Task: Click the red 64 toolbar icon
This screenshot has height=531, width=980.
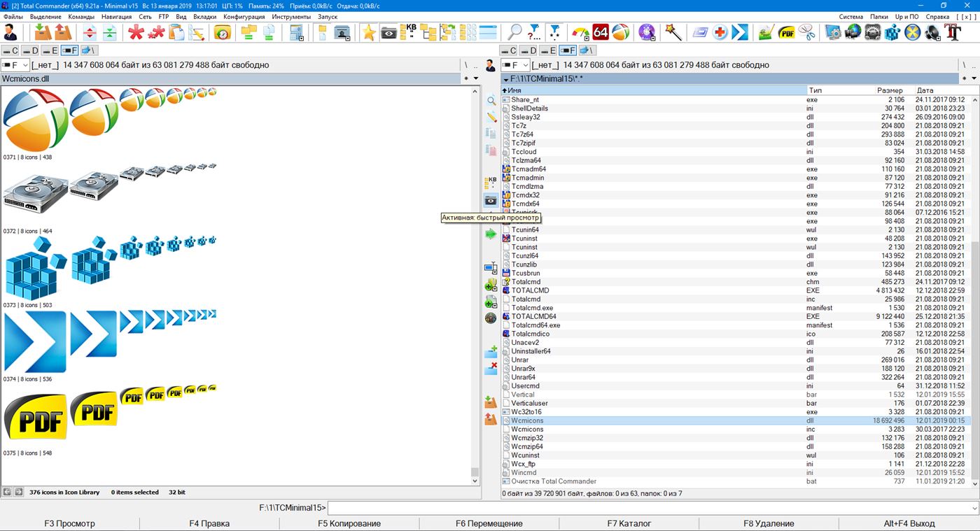Action: pyautogui.click(x=601, y=32)
